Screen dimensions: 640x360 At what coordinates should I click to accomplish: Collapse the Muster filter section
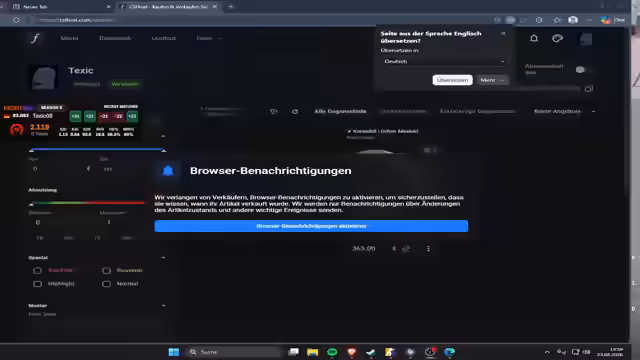tap(163, 305)
